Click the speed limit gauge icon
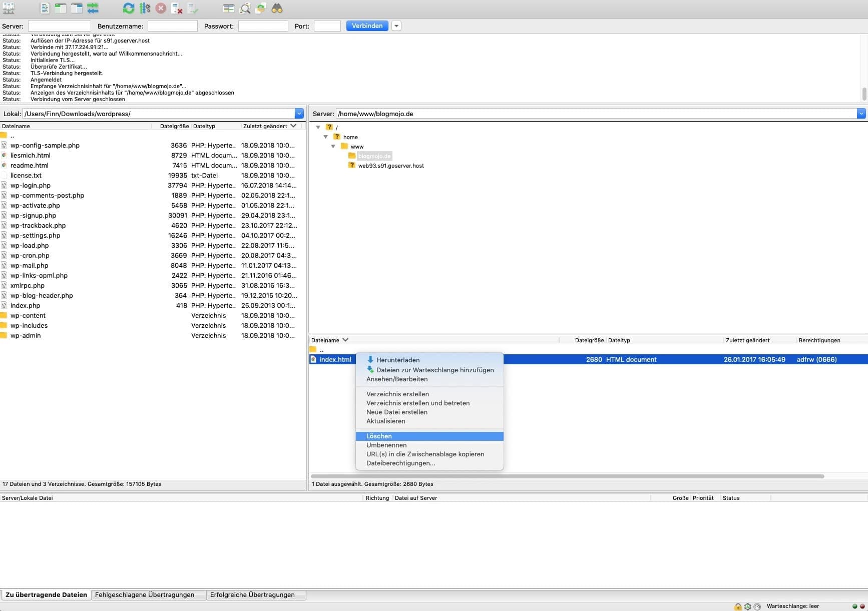The height and width of the screenshot is (611, 868). coord(747,606)
